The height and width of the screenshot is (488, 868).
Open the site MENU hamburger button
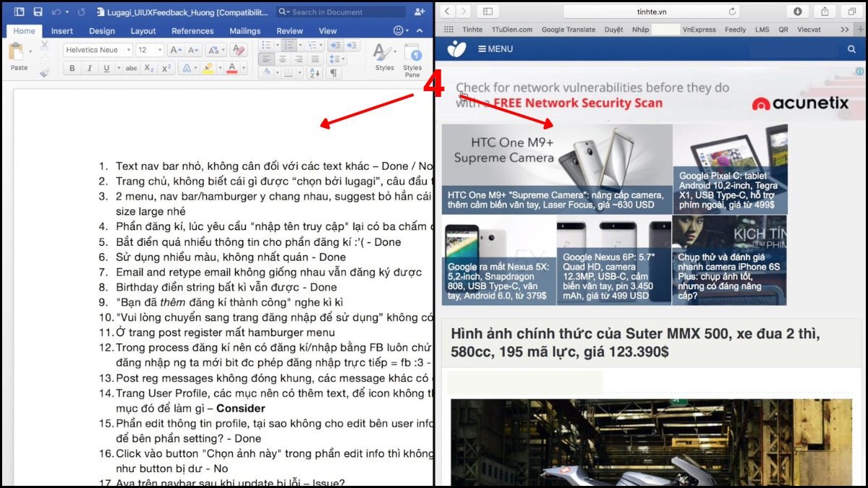(495, 49)
